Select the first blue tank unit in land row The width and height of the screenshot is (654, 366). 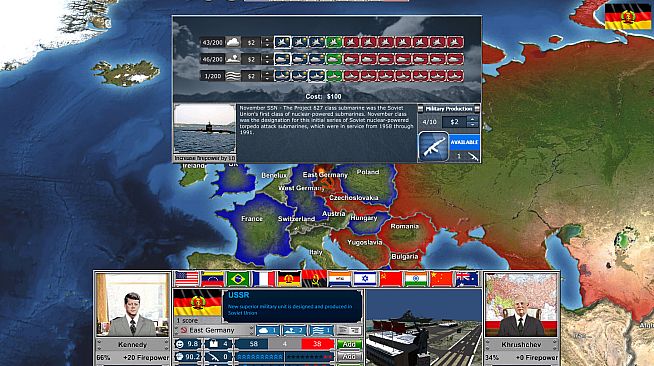pos(282,59)
